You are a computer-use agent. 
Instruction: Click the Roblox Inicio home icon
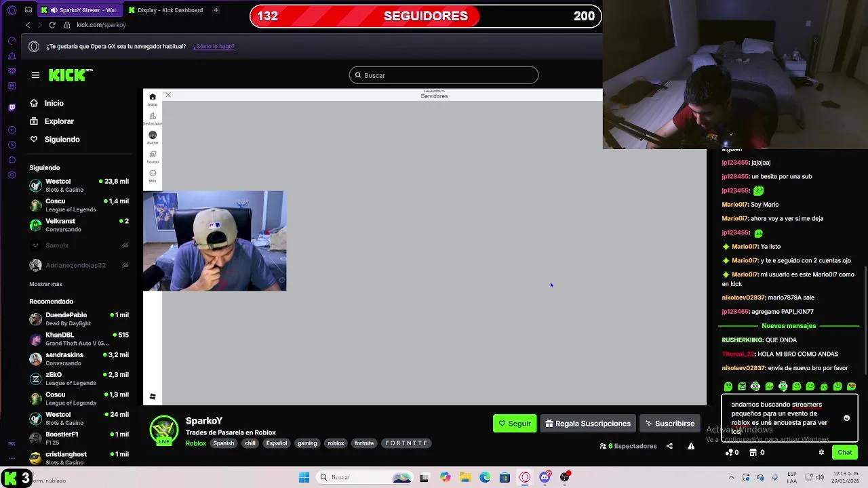coord(153,99)
